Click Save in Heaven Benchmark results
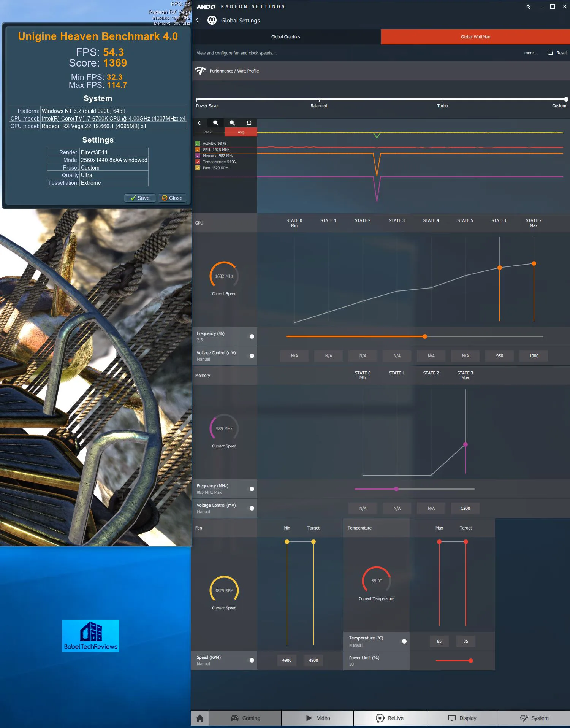 pos(140,198)
